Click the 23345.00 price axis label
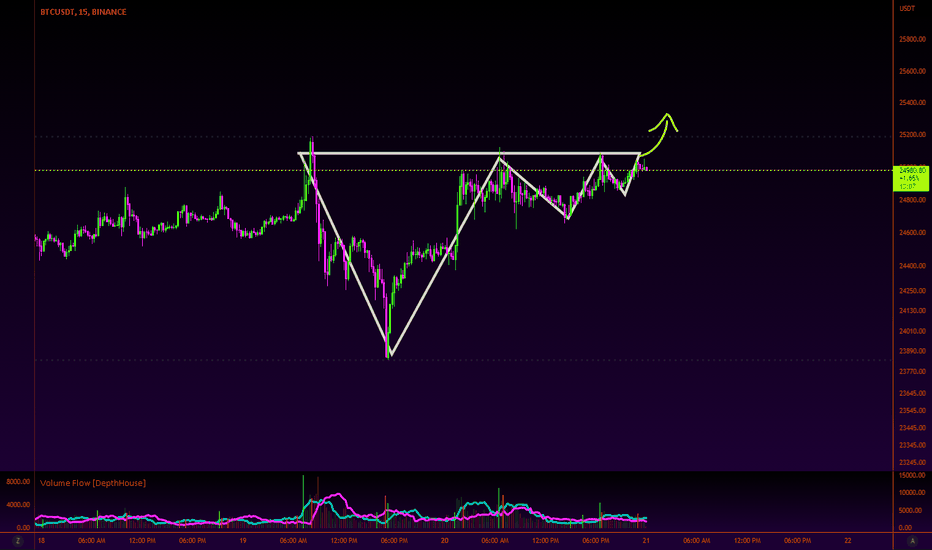Viewport: 932px width, 550px height. (912, 445)
